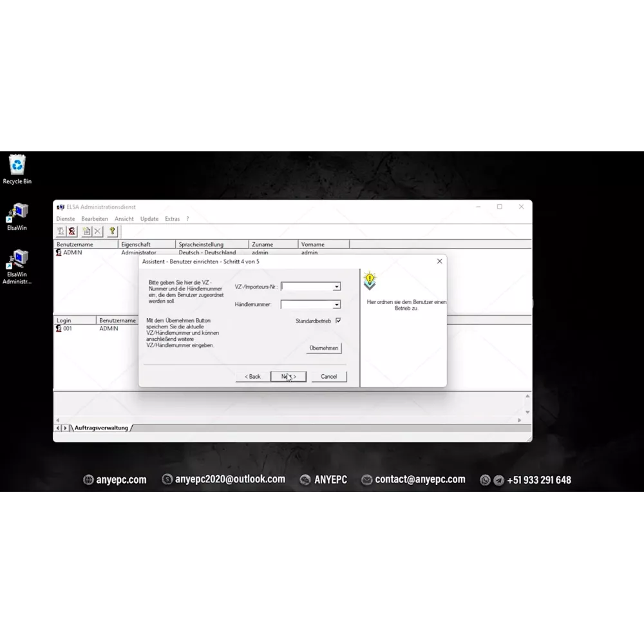644x644 pixels.
Task: Click the add user toolbar icon
Action: (x=61, y=231)
